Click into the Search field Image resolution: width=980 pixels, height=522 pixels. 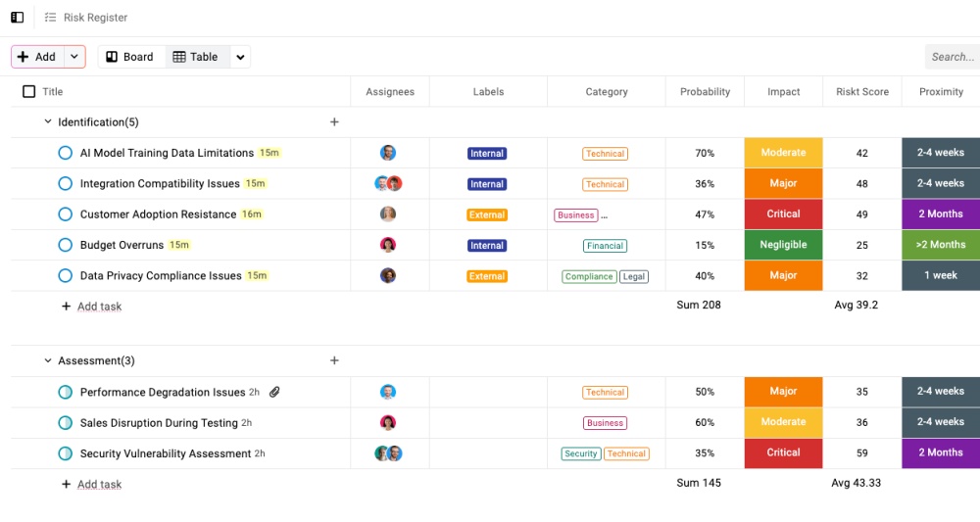(x=952, y=57)
